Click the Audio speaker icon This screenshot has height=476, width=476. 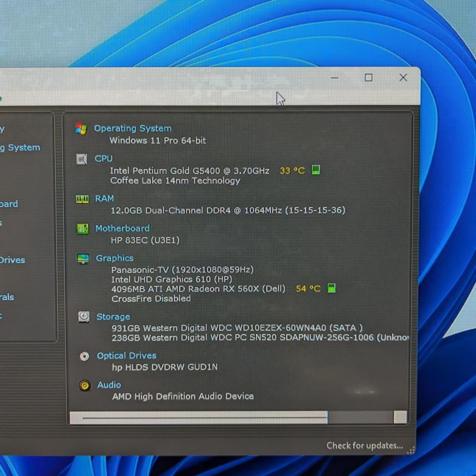click(x=85, y=385)
